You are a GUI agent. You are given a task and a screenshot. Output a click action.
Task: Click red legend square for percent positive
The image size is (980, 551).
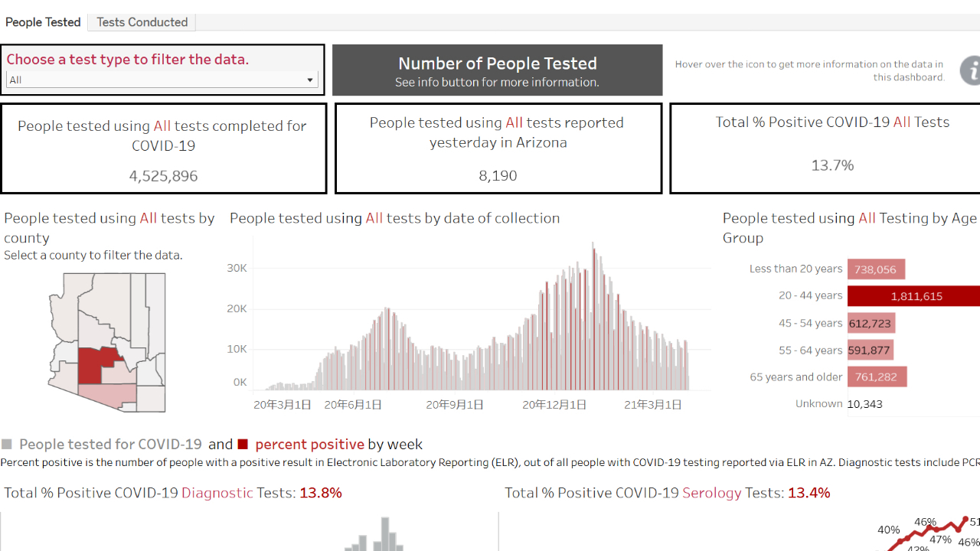click(243, 445)
